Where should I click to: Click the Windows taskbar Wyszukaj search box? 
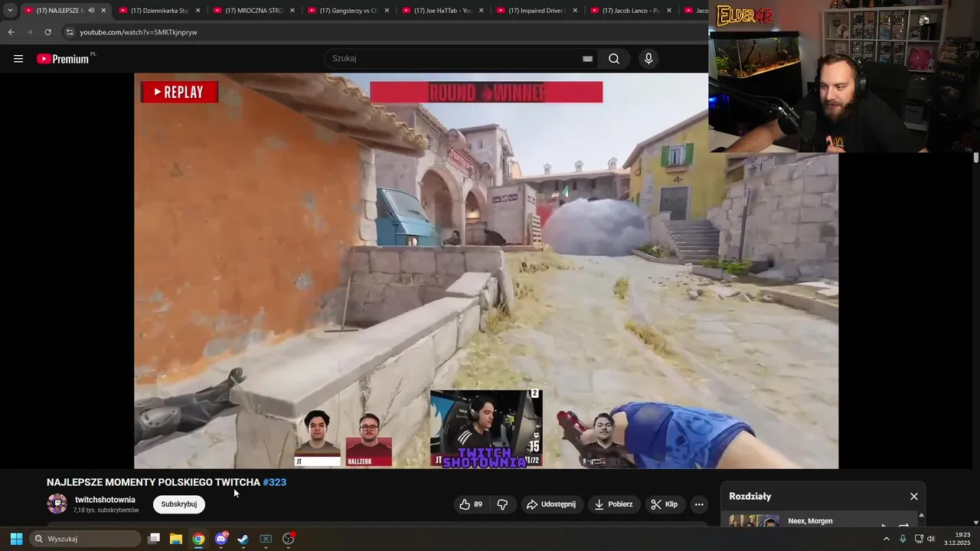86,539
